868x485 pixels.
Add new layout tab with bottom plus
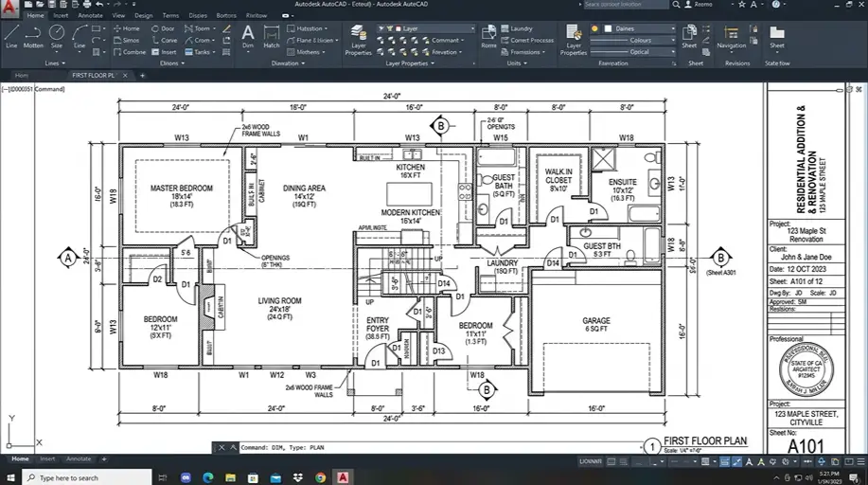point(103,458)
